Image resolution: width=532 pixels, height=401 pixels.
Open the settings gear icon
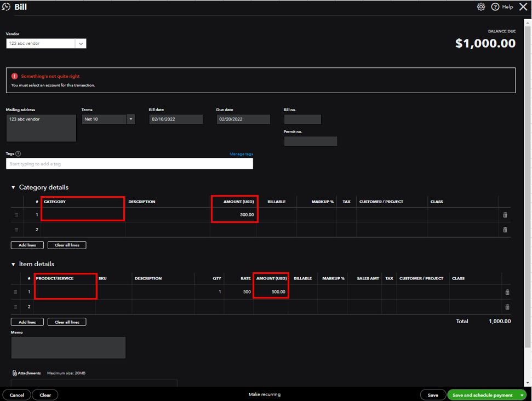[481, 7]
